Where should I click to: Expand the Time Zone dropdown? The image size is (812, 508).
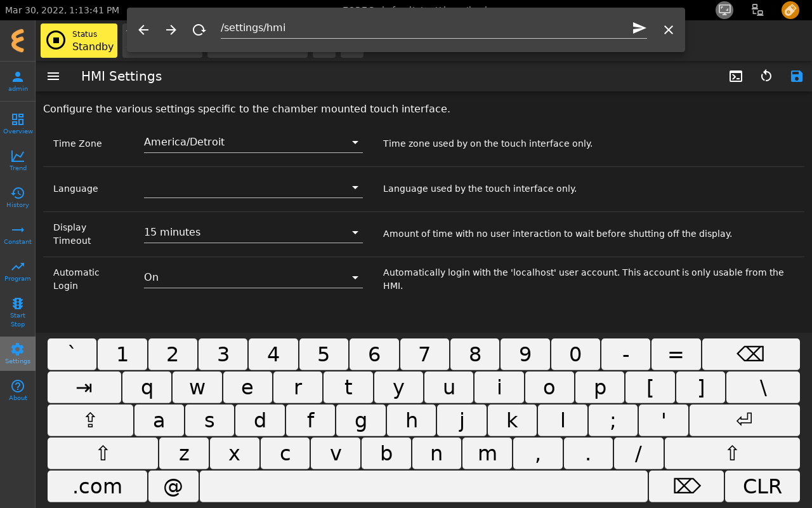click(253, 142)
